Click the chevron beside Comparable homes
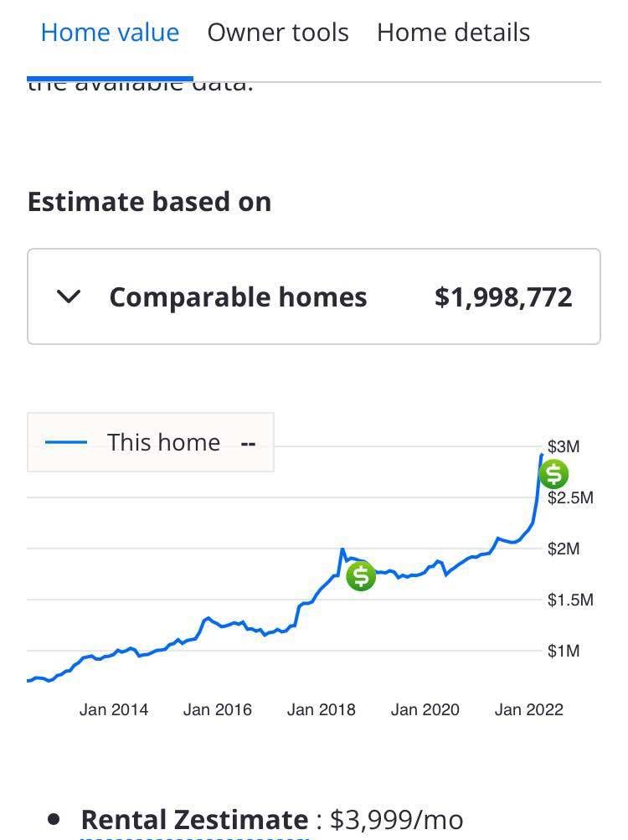The width and height of the screenshot is (628, 840). click(69, 296)
